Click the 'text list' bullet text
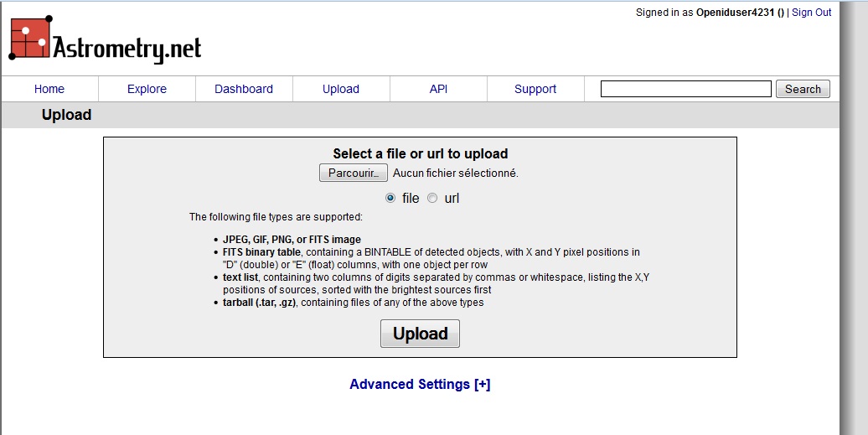Screen dimensions: 868x435 click(240, 277)
